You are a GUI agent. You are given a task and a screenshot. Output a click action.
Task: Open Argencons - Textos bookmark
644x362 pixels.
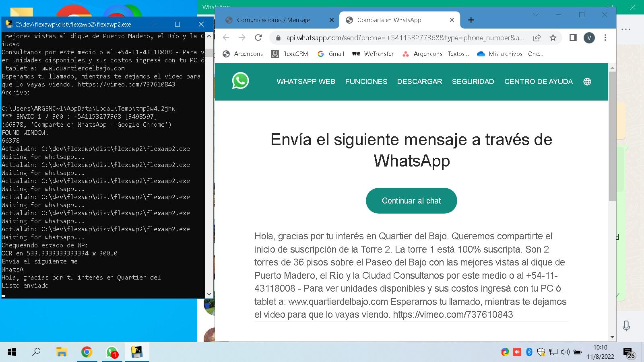(x=436, y=54)
